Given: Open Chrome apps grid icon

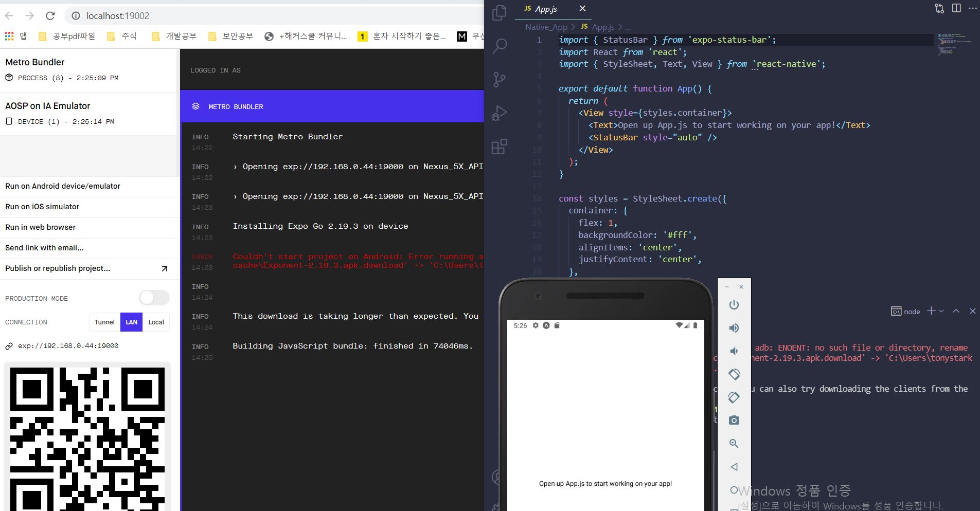Looking at the screenshot, I should click(9, 36).
